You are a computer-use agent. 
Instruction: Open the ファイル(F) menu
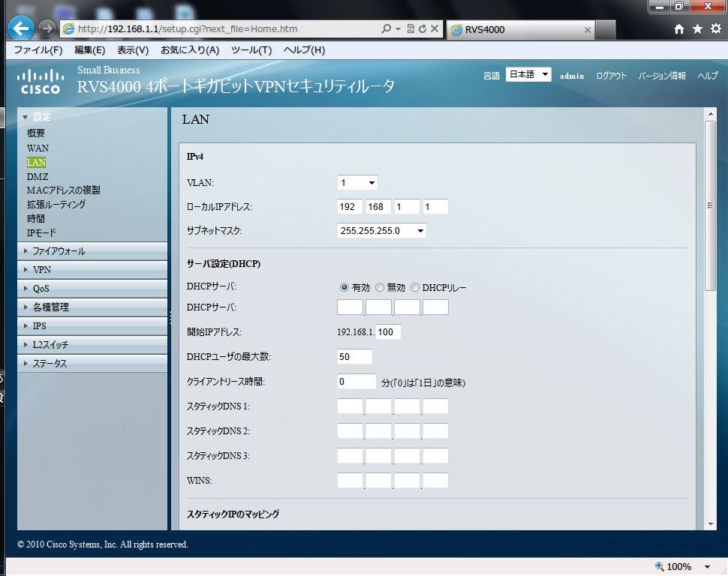pyautogui.click(x=38, y=50)
